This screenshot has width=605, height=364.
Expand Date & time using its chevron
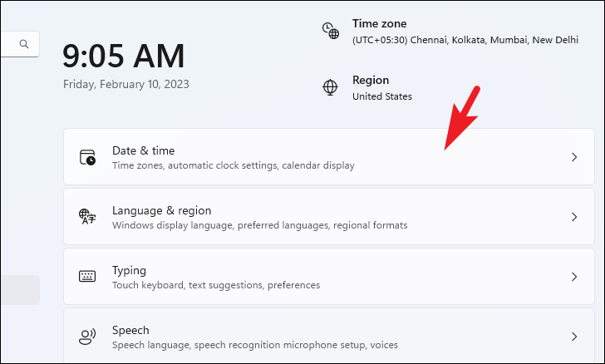574,157
